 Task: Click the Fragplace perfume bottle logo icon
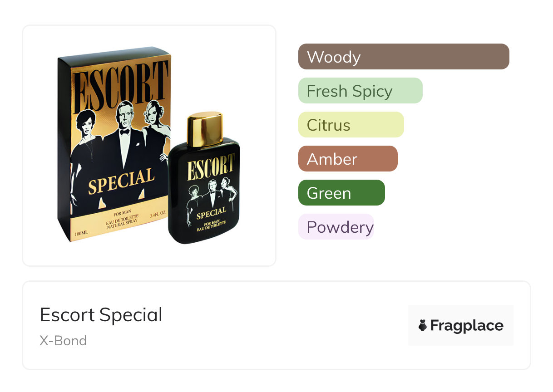click(x=423, y=325)
